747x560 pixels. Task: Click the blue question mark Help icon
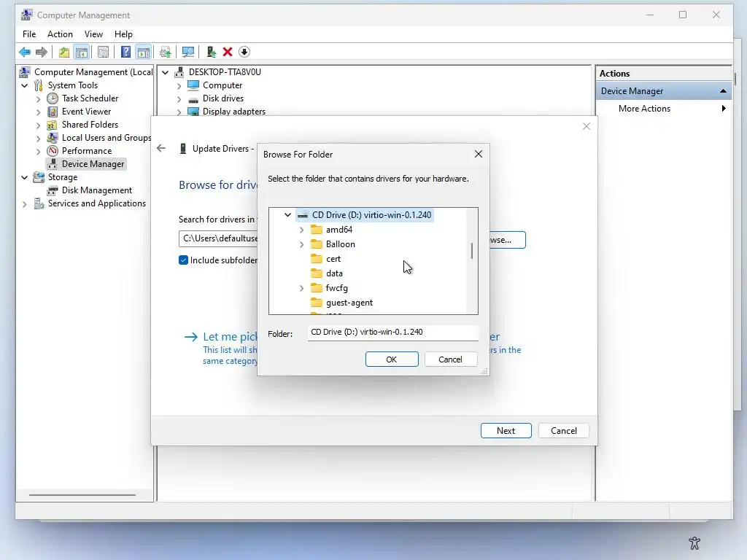pyautogui.click(x=125, y=52)
